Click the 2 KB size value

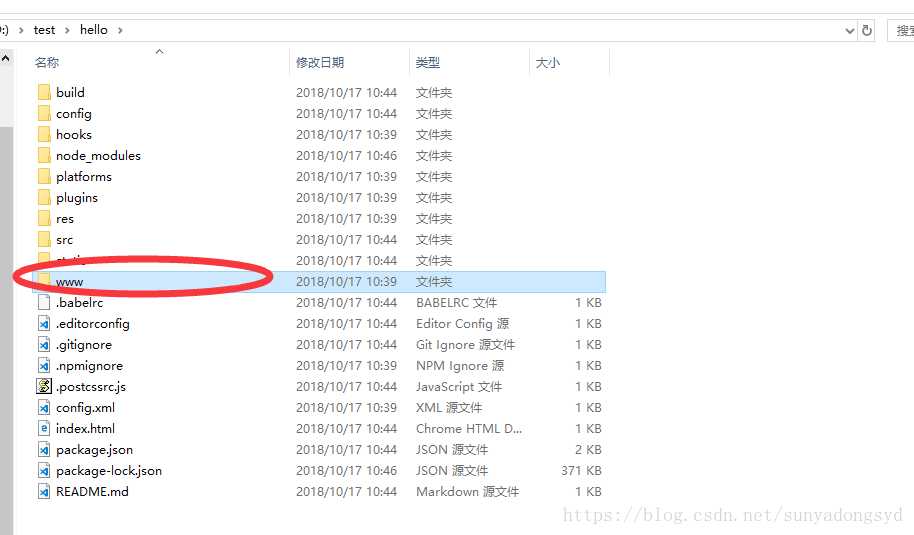point(588,449)
